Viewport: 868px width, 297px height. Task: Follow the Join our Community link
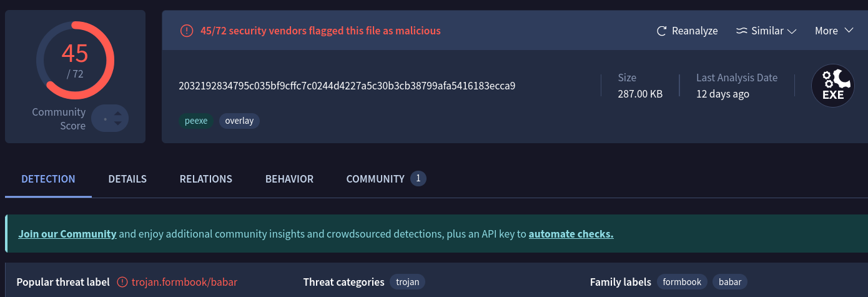(x=67, y=234)
